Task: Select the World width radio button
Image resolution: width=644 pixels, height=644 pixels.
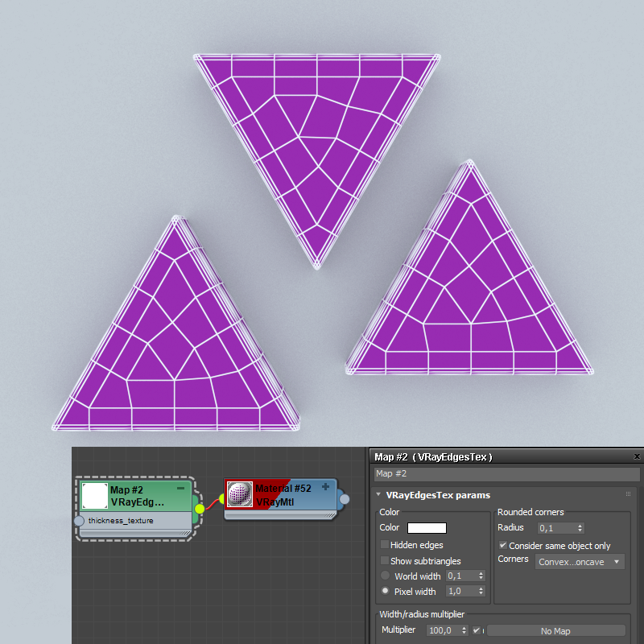Action: (x=385, y=576)
